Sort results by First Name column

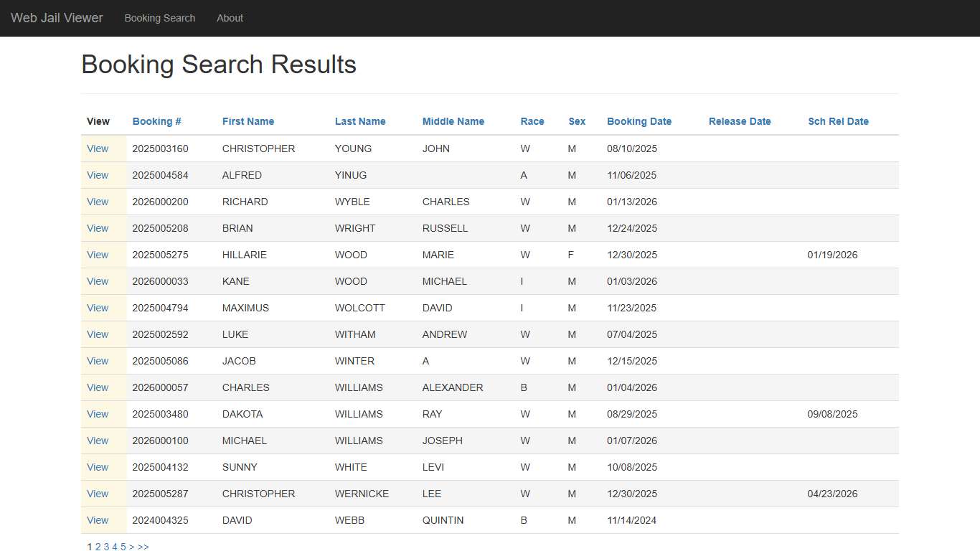[248, 121]
